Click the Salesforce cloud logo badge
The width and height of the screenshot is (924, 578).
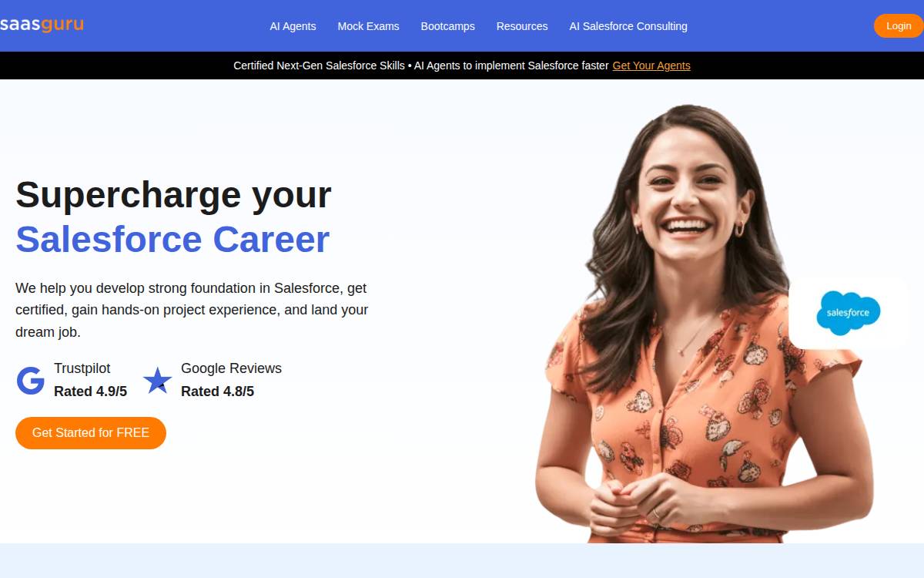click(x=849, y=313)
